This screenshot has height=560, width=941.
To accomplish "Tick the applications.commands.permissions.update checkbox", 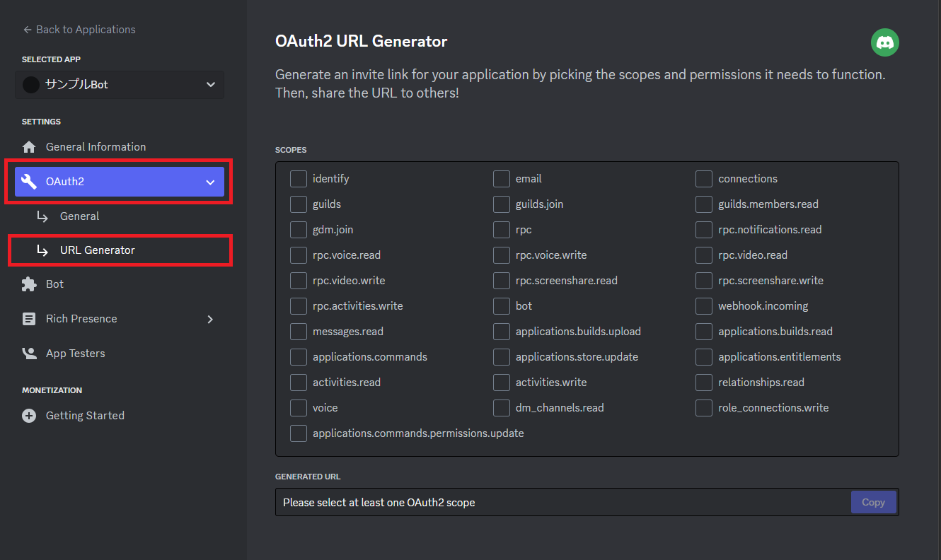I will (x=299, y=433).
